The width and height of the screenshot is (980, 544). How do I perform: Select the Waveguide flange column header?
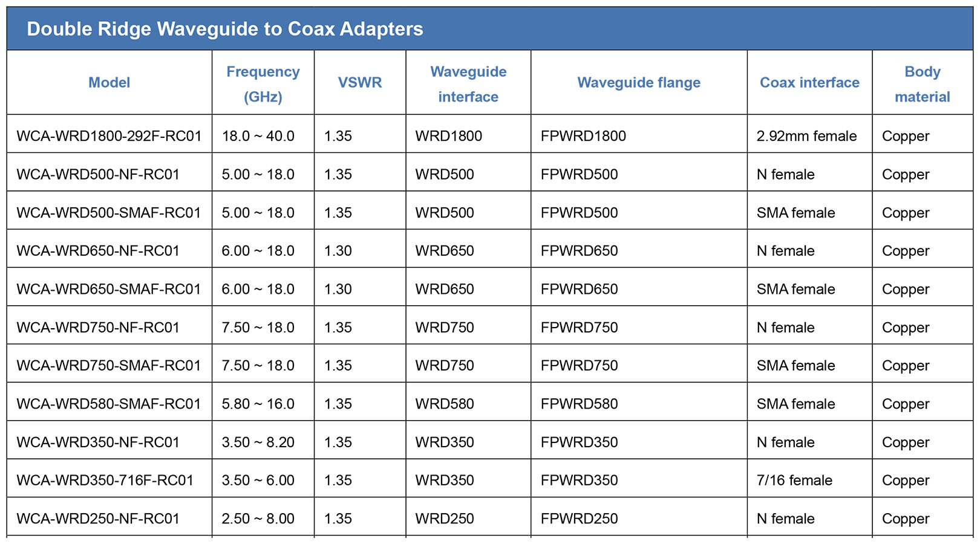click(x=639, y=83)
